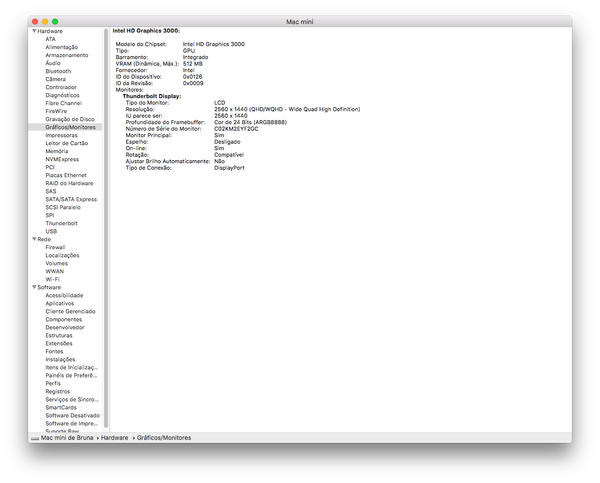Select Impressoras in the sidebar
This screenshot has height=483, width=600.
coord(61,135)
